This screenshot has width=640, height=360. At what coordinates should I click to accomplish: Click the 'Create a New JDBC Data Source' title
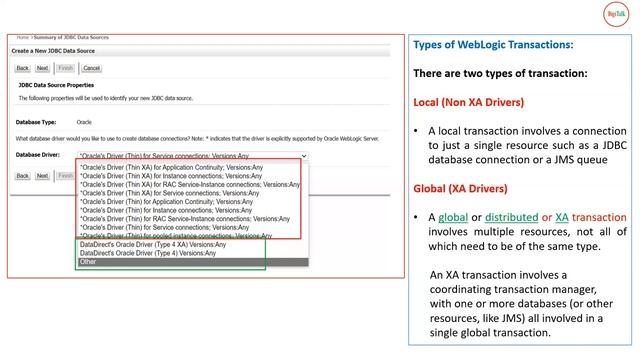53,51
